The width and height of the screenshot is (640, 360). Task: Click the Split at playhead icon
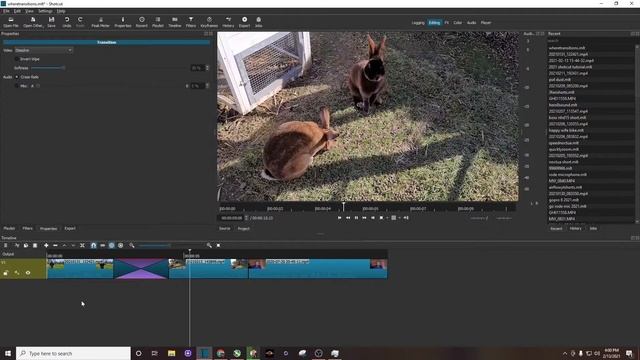coord(82,245)
